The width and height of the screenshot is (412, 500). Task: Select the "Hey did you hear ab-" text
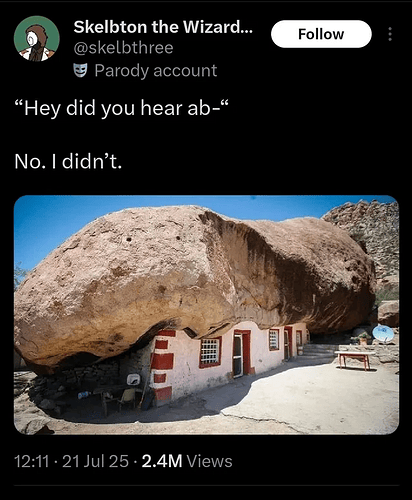pyautogui.click(x=122, y=108)
